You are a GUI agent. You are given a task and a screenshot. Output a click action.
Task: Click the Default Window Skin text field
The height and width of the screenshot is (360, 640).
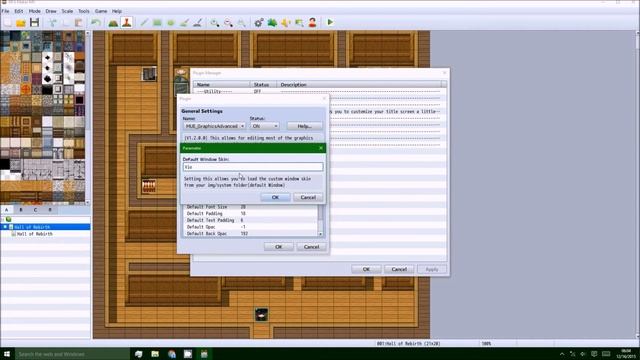click(253, 167)
